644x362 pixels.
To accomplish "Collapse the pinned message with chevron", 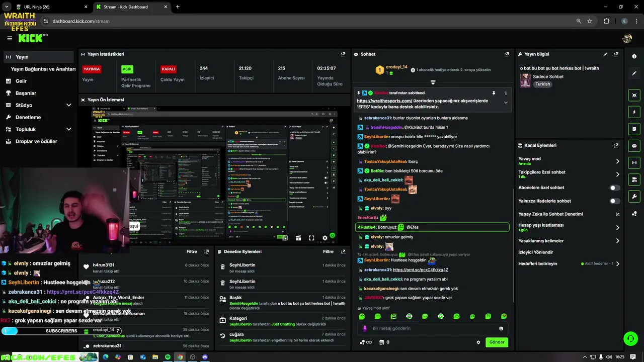I will (506, 103).
